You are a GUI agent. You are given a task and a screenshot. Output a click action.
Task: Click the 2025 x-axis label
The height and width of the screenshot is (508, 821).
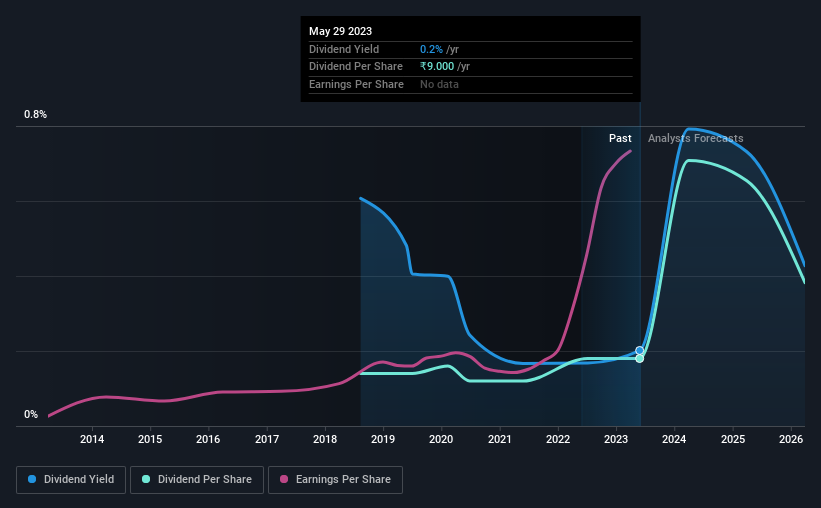(x=733, y=439)
